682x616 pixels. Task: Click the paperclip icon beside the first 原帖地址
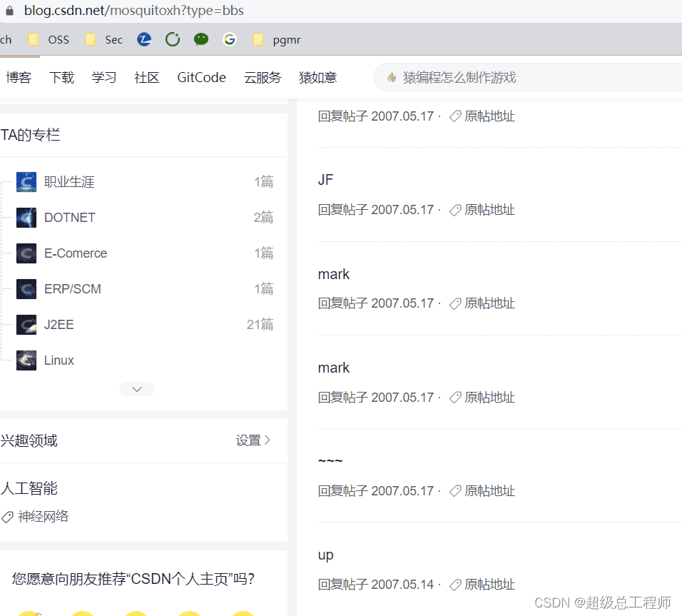pyautogui.click(x=454, y=116)
